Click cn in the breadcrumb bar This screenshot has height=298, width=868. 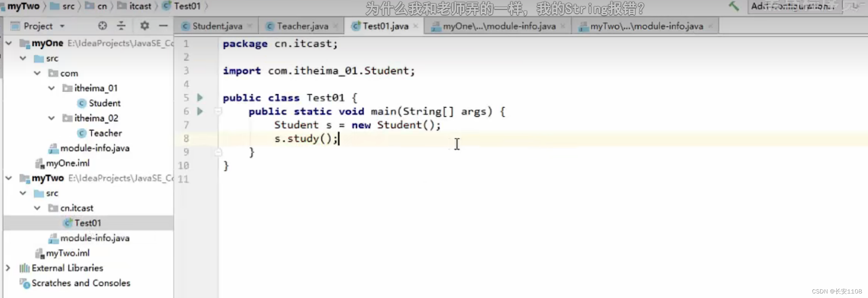[102, 6]
